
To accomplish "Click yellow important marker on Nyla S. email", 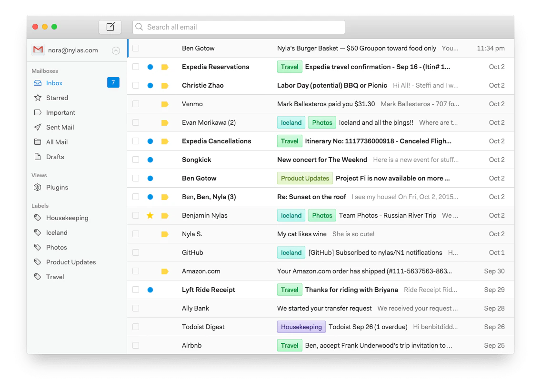I will (165, 234).
